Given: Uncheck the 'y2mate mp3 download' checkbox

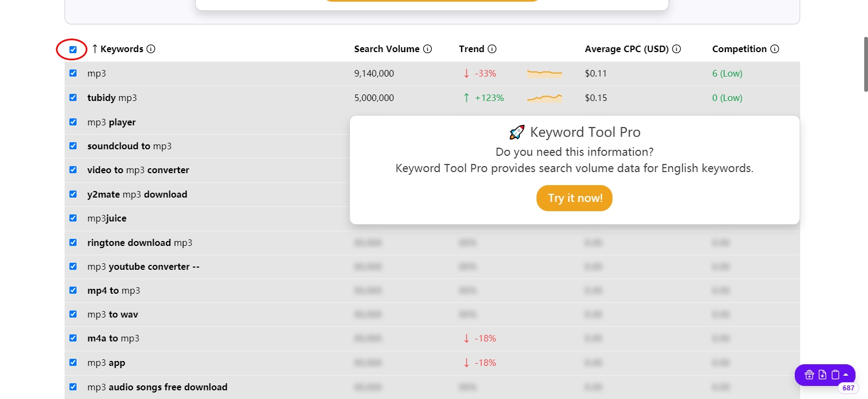Looking at the screenshot, I should pyautogui.click(x=73, y=194).
